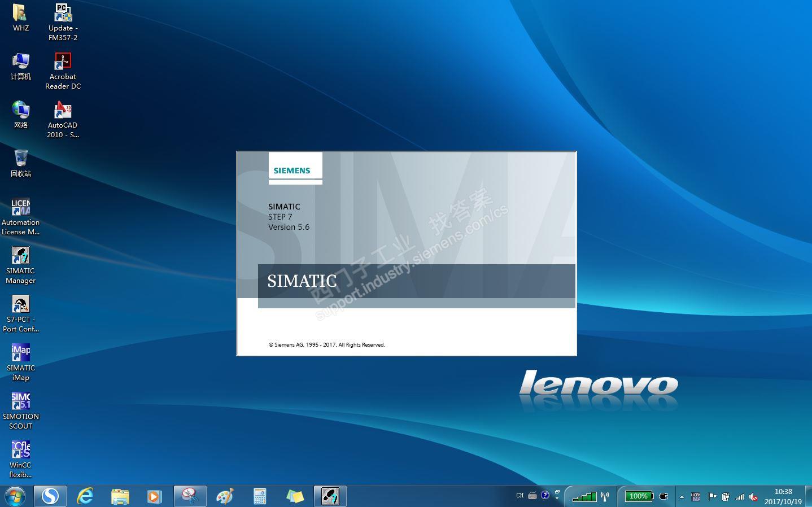Viewport: 812px width, 507px height.
Task: Open the Action Center flag icon
Action: 712,497
